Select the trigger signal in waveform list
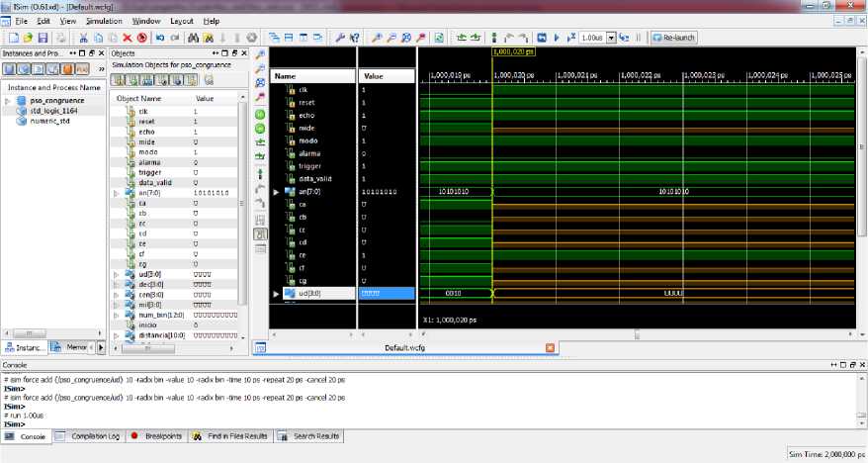This screenshot has height=463, width=868. coord(309,166)
